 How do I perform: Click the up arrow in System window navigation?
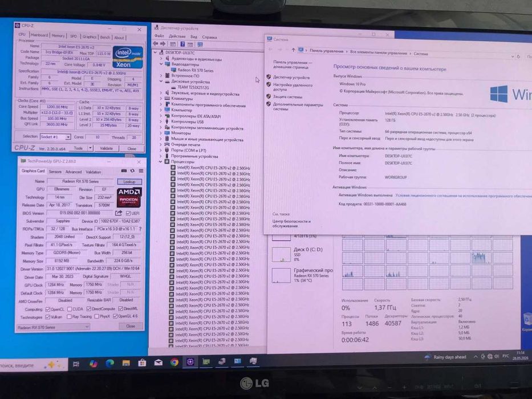pyautogui.click(x=293, y=50)
